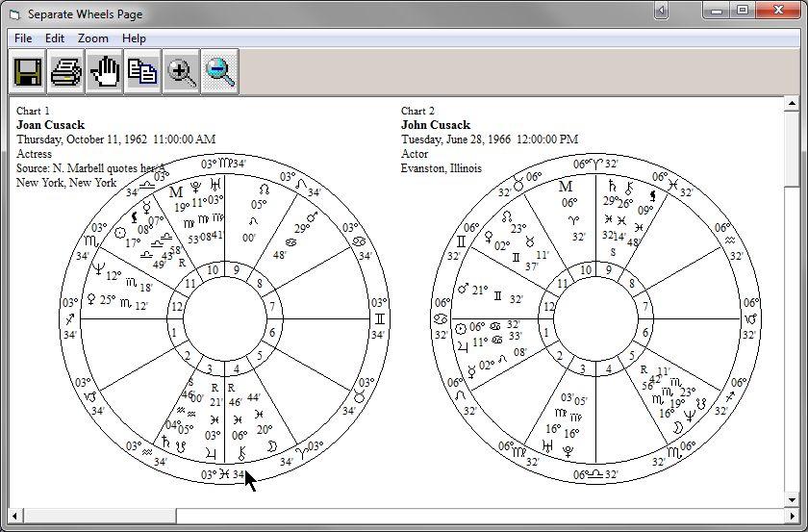Click the horizontal scrollbar left arrow
Image resolution: width=808 pixels, height=532 pixels.
pyautogui.click(x=16, y=516)
